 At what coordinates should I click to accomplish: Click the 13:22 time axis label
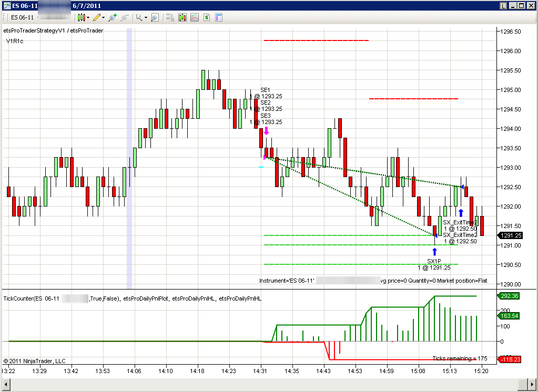coord(8,371)
